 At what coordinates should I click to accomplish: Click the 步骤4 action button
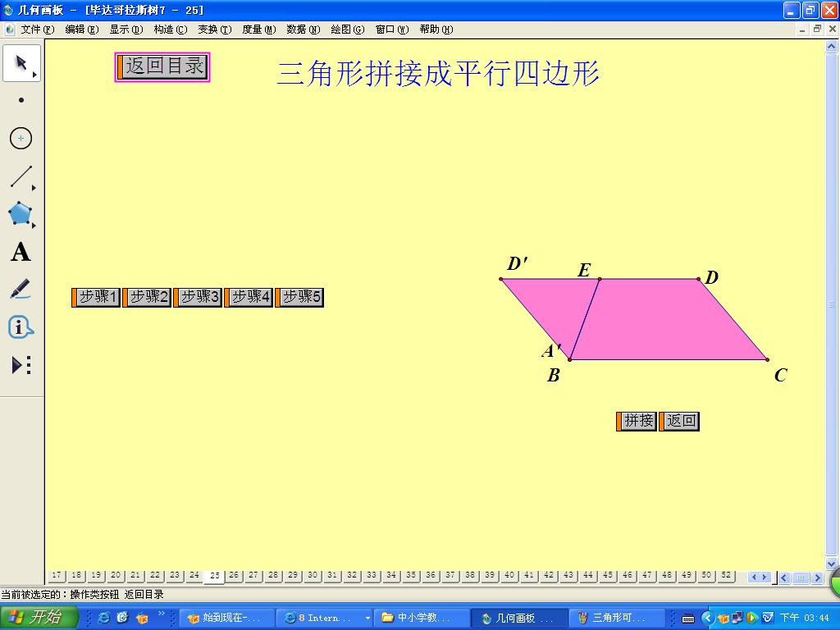249,297
